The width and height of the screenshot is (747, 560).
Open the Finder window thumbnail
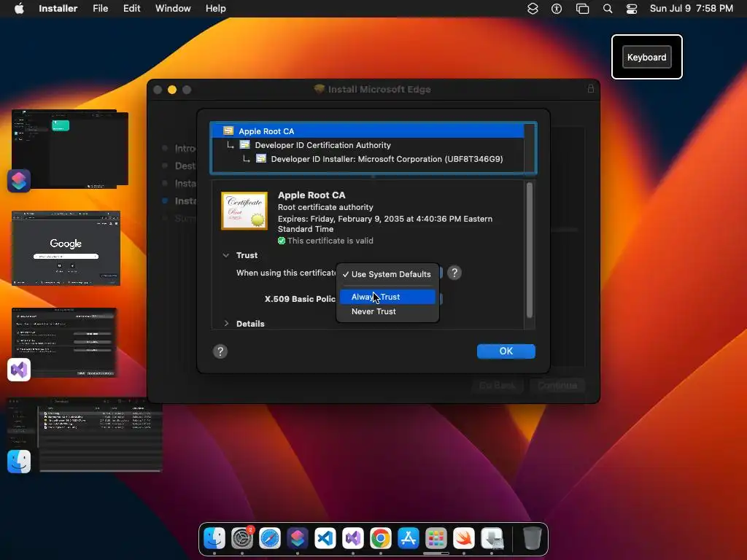[85, 435]
